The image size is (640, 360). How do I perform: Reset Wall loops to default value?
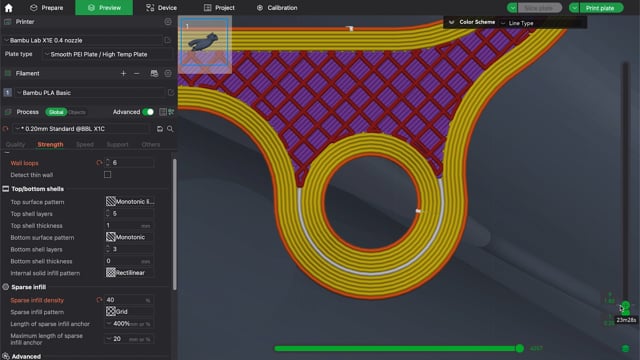[x=99, y=163]
